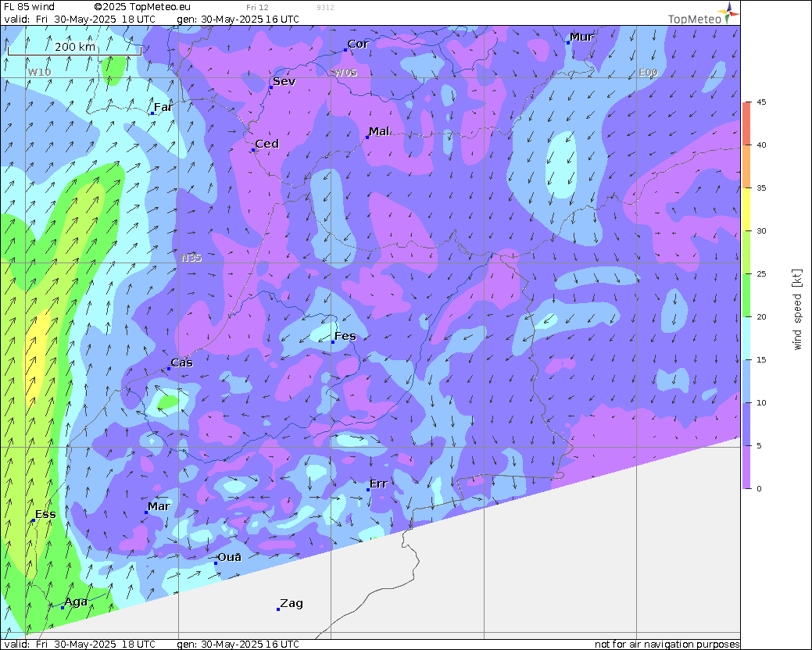The height and width of the screenshot is (650, 812).
Task: Click the top gen: 30-May-2025 16 UTC text
Action: [238, 20]
